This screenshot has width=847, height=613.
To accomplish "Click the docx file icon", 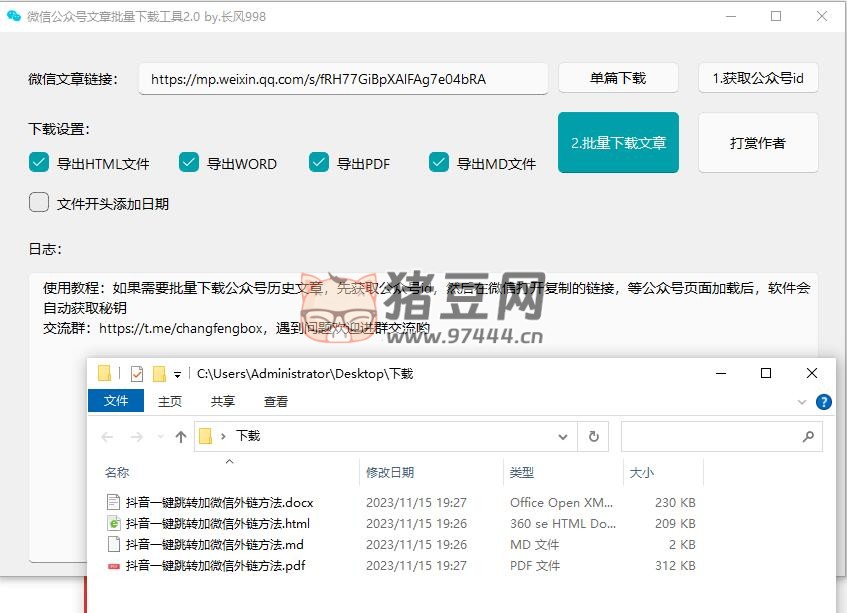I will tap(113, 502).
